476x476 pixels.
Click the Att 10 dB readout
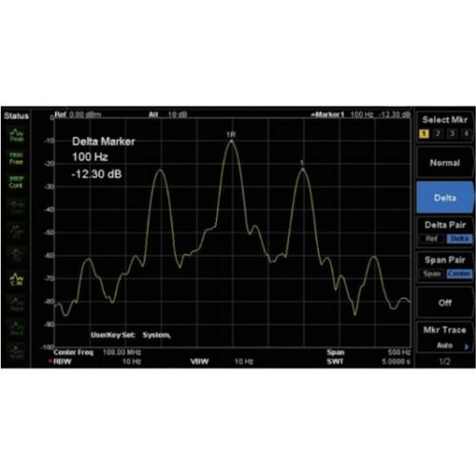click(x=168, y=114)
